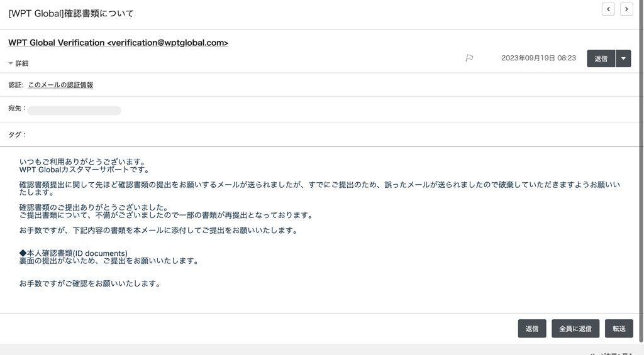Go to the previous email arrow
Screen dimensions: 644x355
tap(608, 9)
